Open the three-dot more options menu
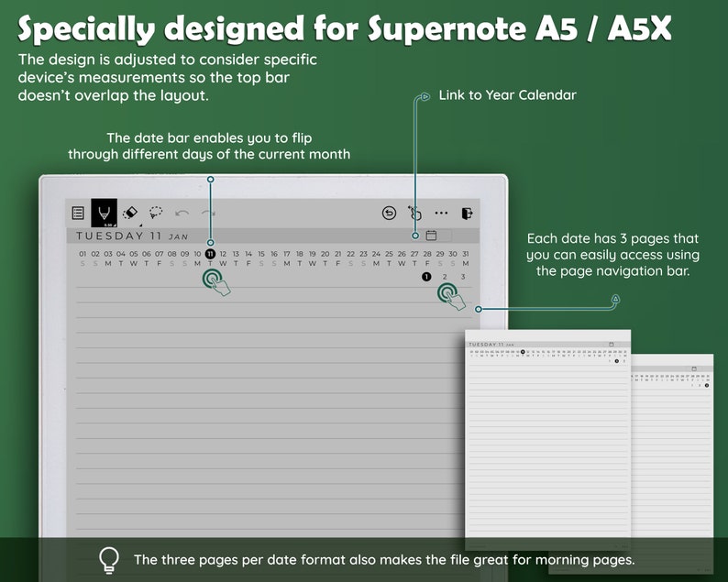This screenshot has width=728, height=582. pyautogui.click(x=441, y=213)
